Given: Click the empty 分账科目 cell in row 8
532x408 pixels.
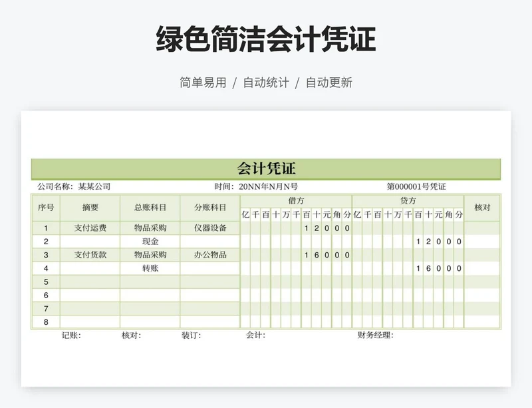Looking at the screenshot, I should click(210, 322).
